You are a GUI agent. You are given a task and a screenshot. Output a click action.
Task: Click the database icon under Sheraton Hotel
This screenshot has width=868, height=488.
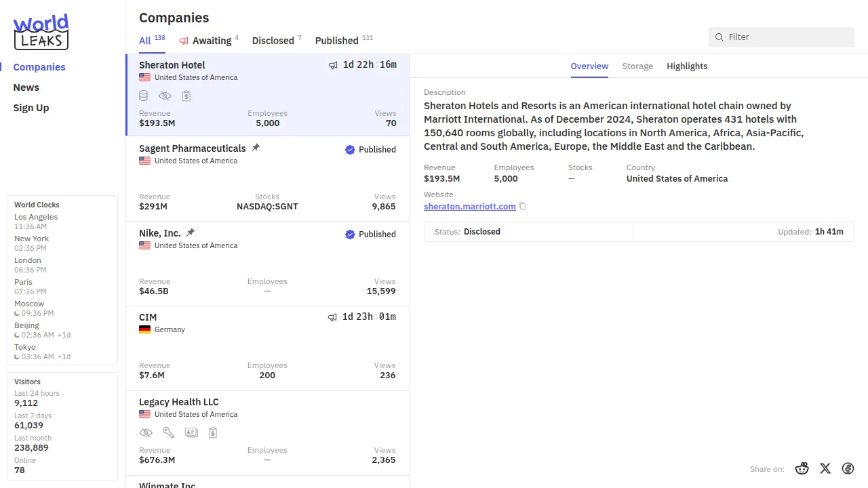144,96
